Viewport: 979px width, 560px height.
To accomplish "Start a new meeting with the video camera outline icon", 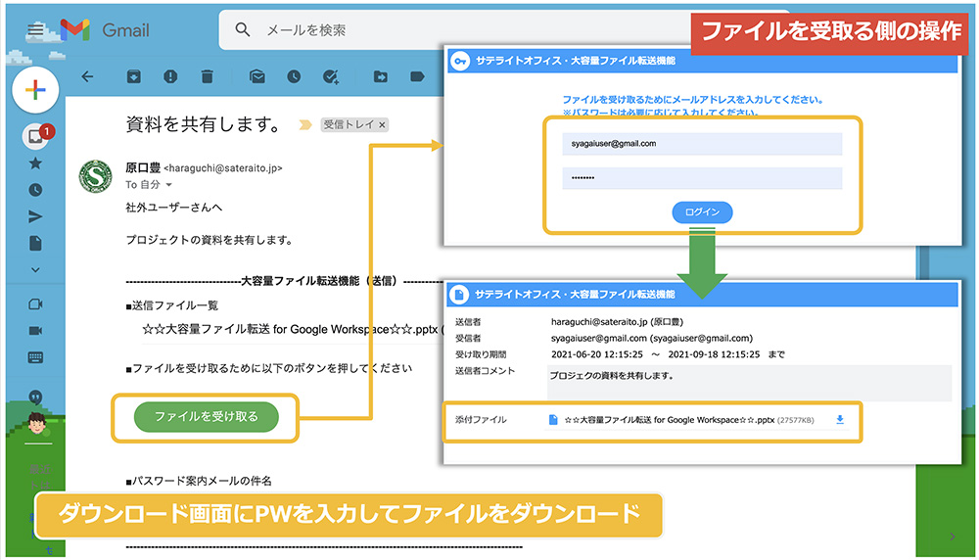I will click(x=35, y=304).
